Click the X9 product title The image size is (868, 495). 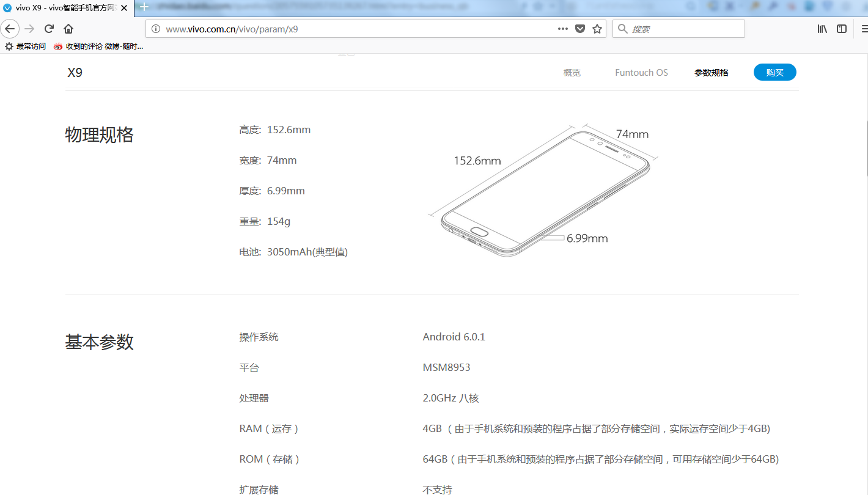click(x=75, y=73)
